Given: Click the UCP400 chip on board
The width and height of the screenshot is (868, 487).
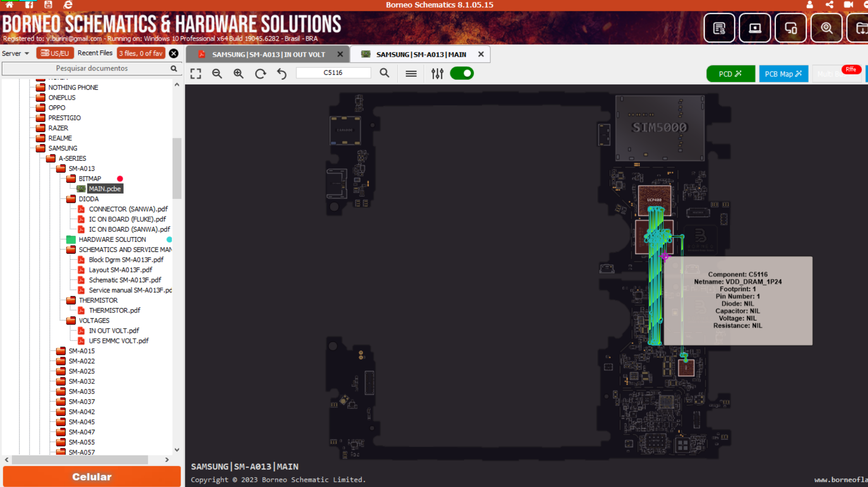Looking at the screenshot, I should click(x=654, y=200).
